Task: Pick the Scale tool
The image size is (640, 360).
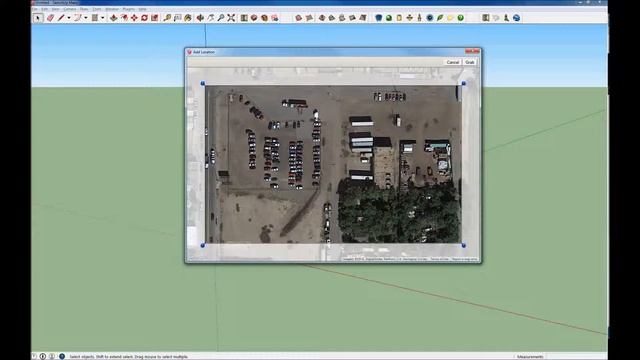Action: pyautogui.click(x=154, y=18)
